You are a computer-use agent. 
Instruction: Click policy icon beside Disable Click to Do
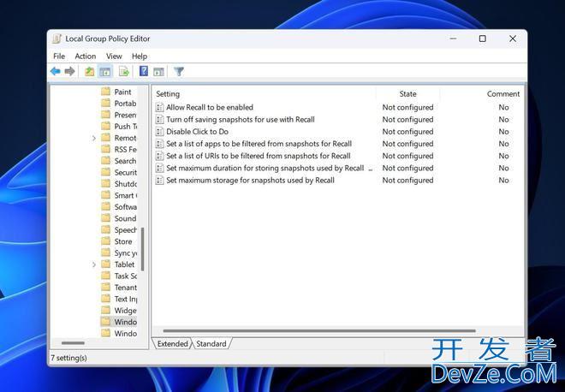[159, 132]
